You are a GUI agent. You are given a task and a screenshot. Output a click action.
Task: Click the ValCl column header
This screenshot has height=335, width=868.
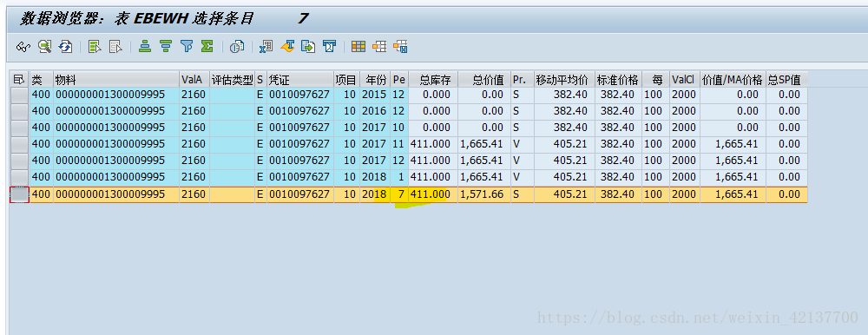click(x=685, y=80)
